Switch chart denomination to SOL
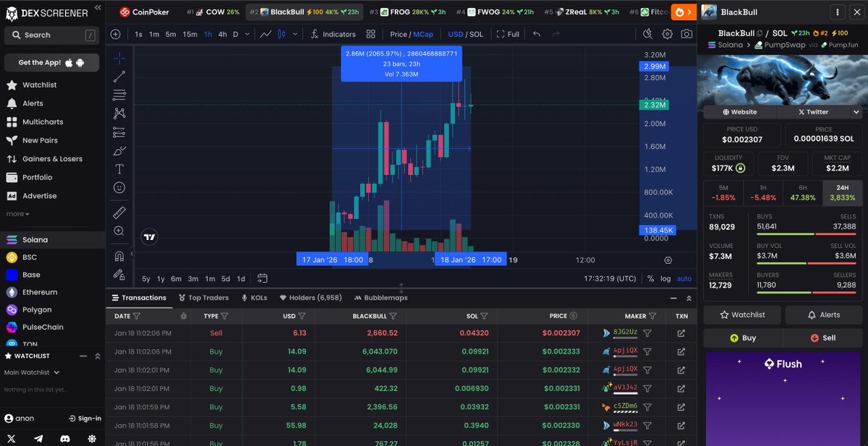The height and width of the screenshot is (446, 868). click(x=476, y=34)
